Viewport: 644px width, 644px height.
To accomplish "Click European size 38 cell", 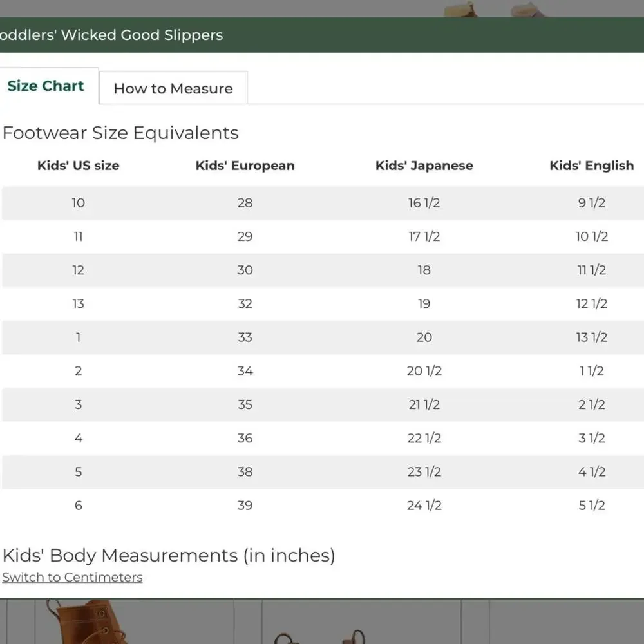I will click(245, 471).
